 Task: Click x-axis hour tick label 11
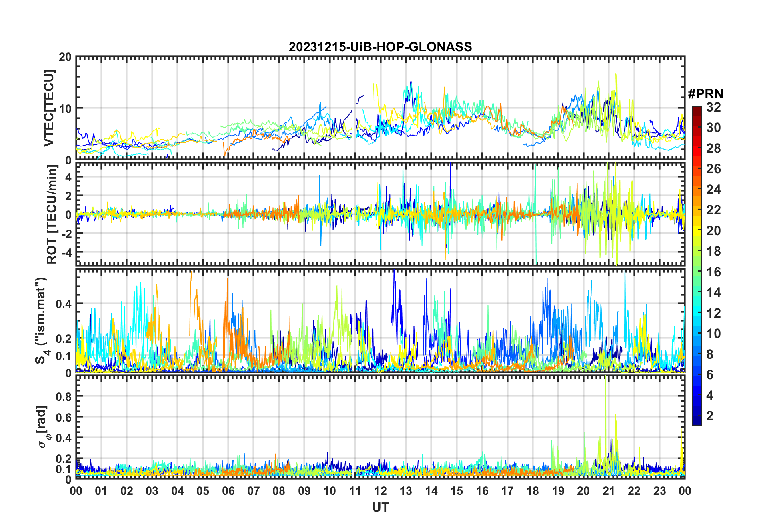point(355,491)
